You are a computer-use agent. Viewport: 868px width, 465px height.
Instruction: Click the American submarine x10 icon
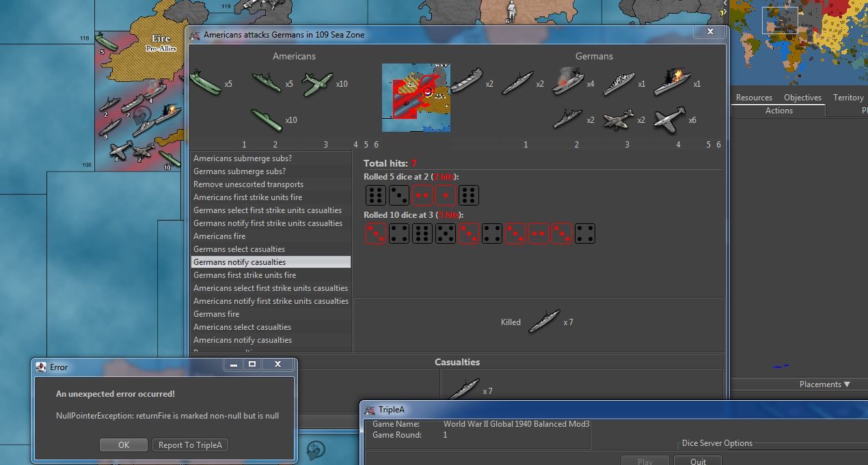pos(267,119)
